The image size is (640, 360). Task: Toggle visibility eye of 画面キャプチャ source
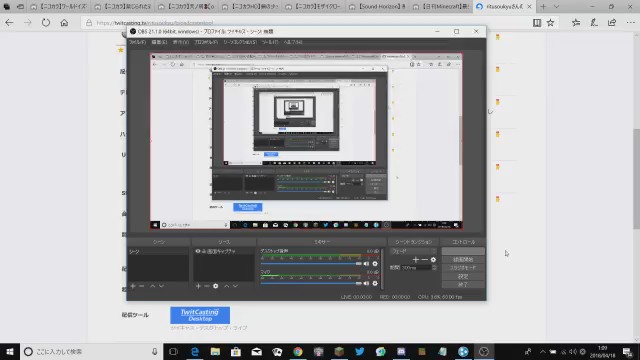point(198,251)
